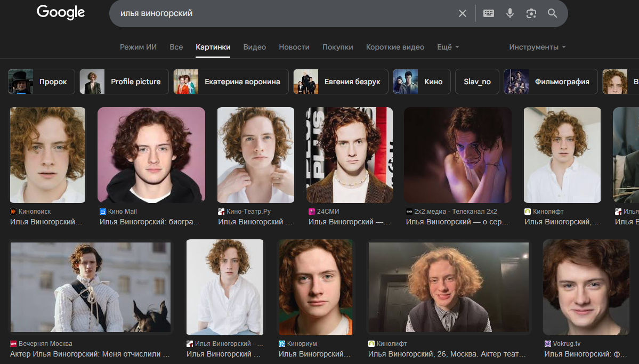Click the 24СМИ source favicon
Viewport: 639px width, 364px height.
(x=312, y=212)
